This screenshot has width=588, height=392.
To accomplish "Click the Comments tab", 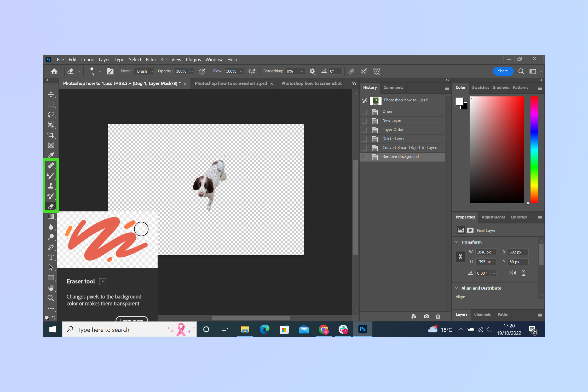I will (393, 88).
